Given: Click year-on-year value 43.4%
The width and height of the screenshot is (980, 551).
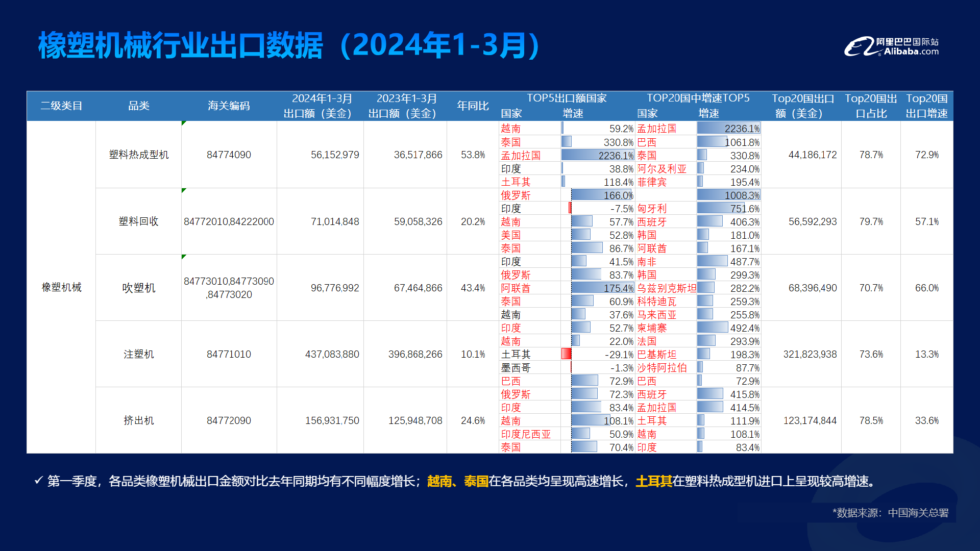Looking at the screenshot, I should pos(473,288).
